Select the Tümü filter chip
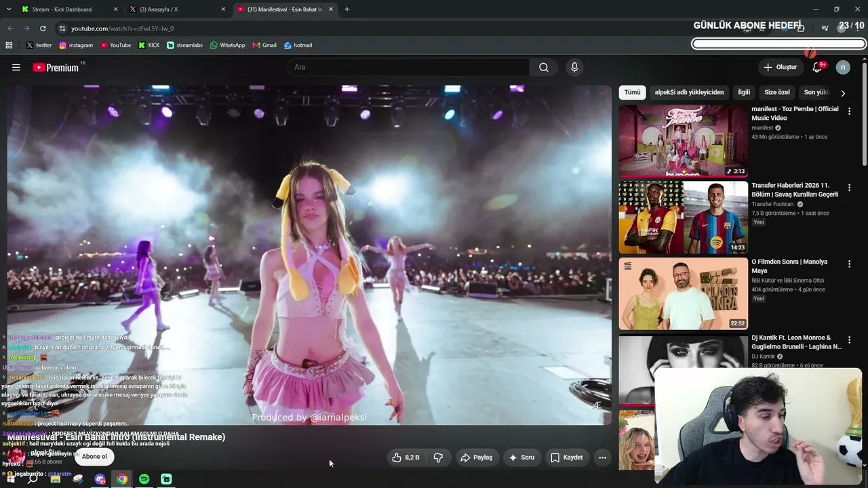The width and height of the screenshot is (868, 488). click(632, 92)
